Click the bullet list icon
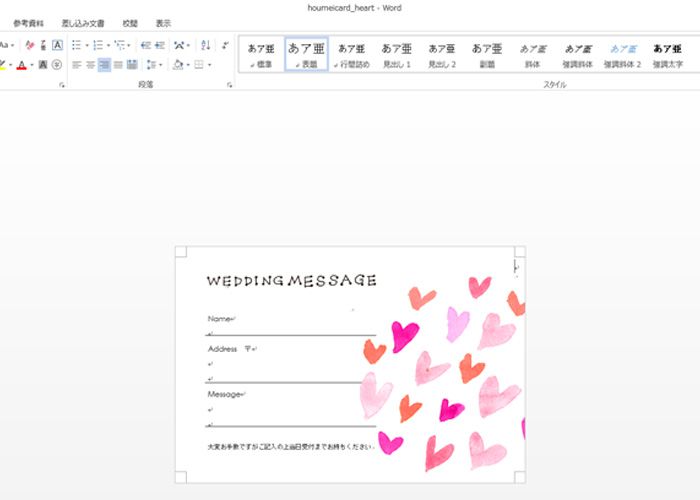 [x=76, y=45]
